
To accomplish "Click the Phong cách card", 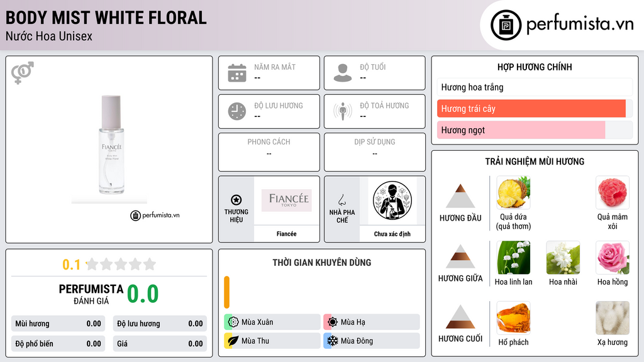I will point(269,152).
